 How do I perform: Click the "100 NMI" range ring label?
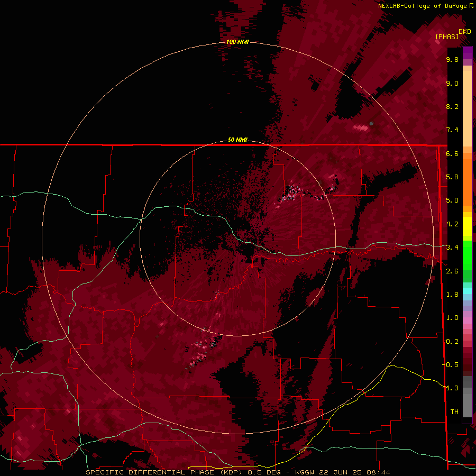pos(237,42)
